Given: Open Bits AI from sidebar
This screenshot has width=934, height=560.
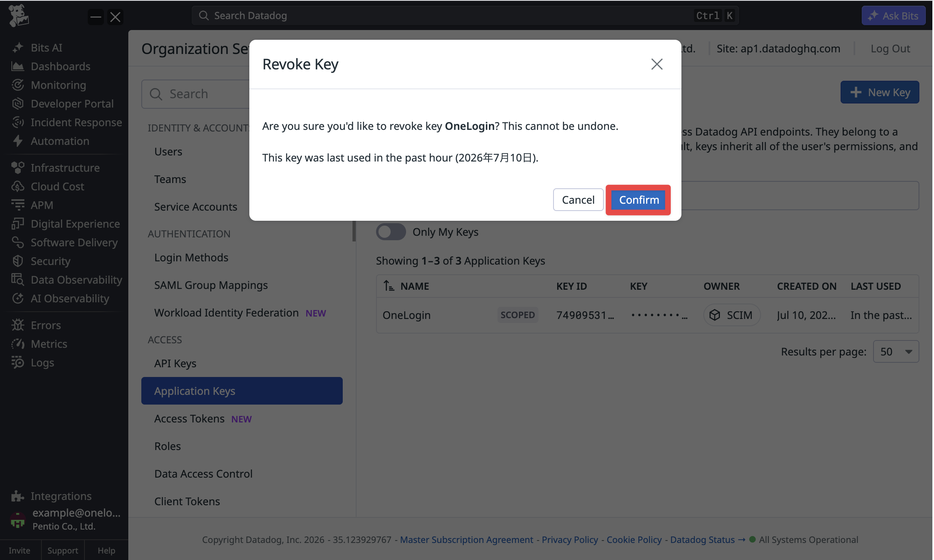Looking at the screenshot, I should (x=46, y=47).
